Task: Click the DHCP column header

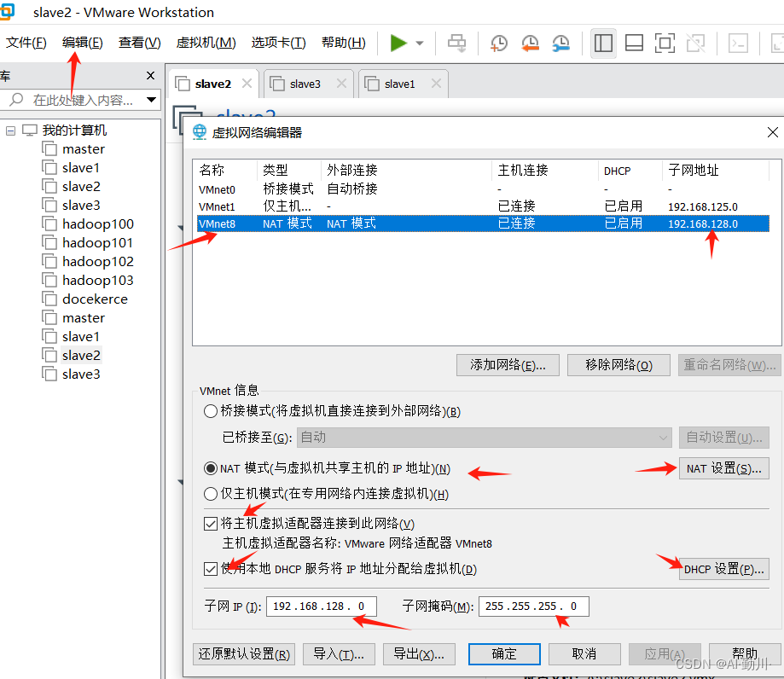Action: 630,171
